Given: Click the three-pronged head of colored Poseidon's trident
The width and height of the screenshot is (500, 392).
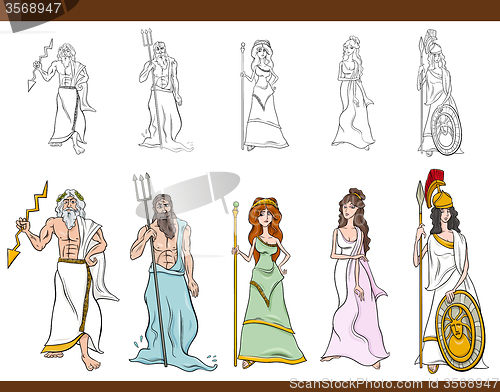Looking at the screenshot, I should [x=142, y=187].
